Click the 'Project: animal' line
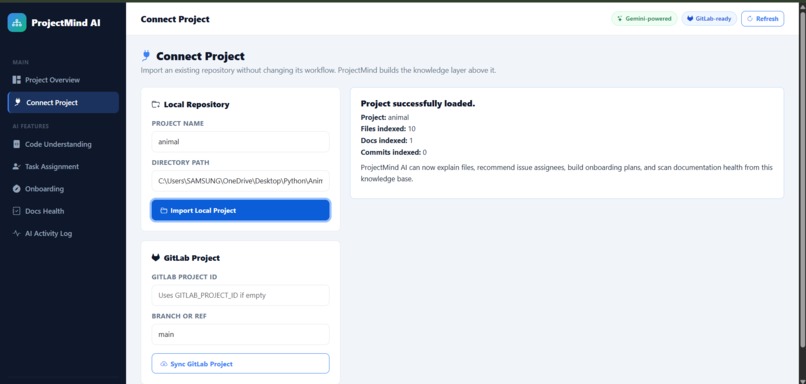Viewport: 806px width, 384px height. [x=385, y=117]
